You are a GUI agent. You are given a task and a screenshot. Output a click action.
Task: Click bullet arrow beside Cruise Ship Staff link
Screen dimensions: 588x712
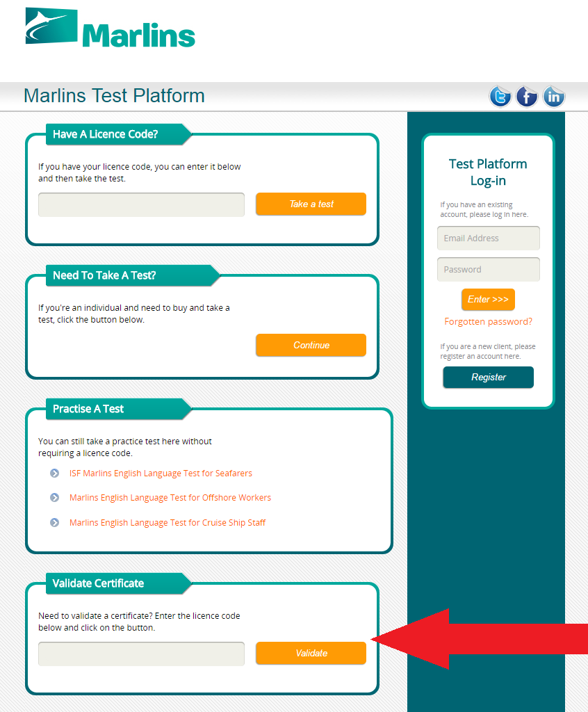[x=54, y=523]
